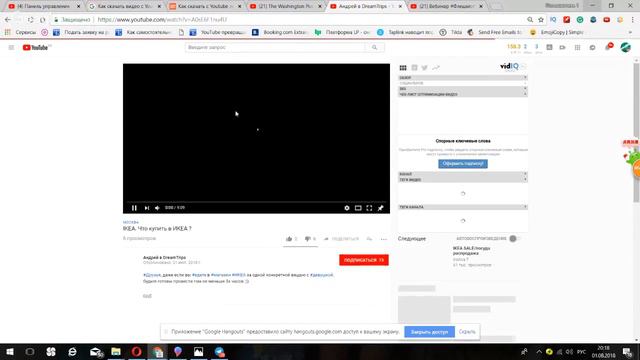Open YouTube notifications bell

608,47
